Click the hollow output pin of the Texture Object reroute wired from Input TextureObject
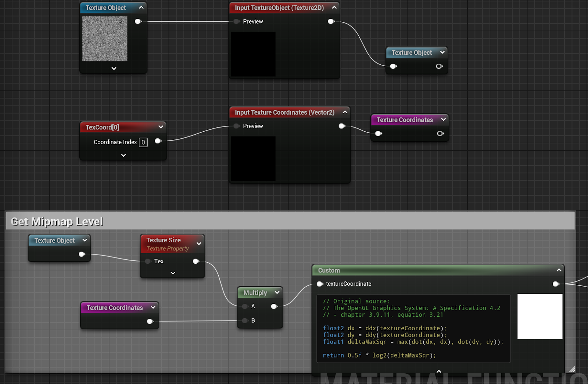Viewport: 588px width, 384px height. 440,66
